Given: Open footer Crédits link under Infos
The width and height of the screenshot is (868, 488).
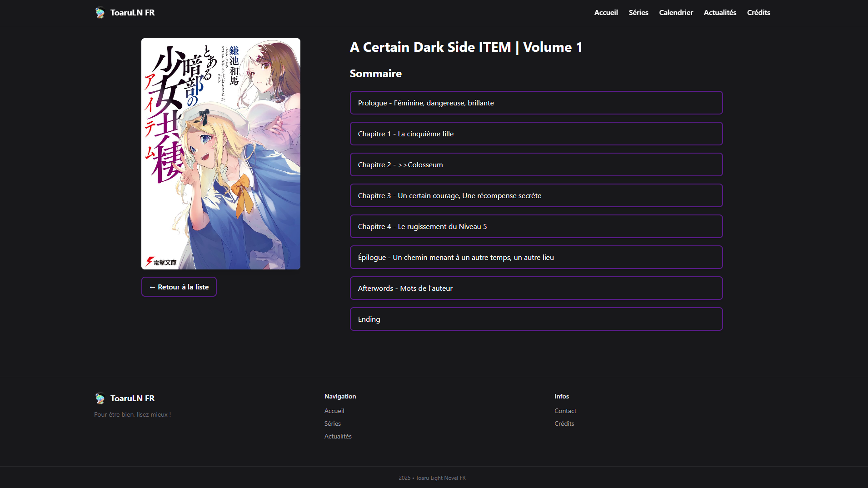Looking at the screenshot, I should (564, 423).
